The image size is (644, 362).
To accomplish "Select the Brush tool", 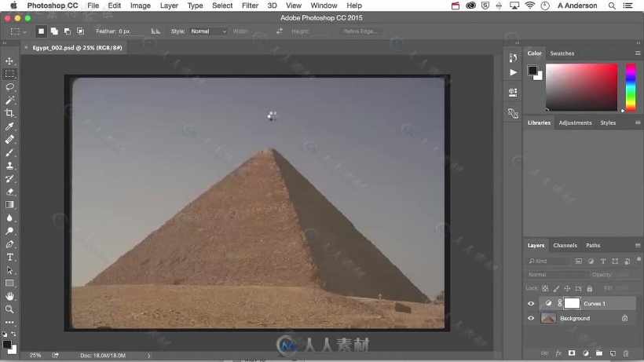I will [x=9, y=152].
